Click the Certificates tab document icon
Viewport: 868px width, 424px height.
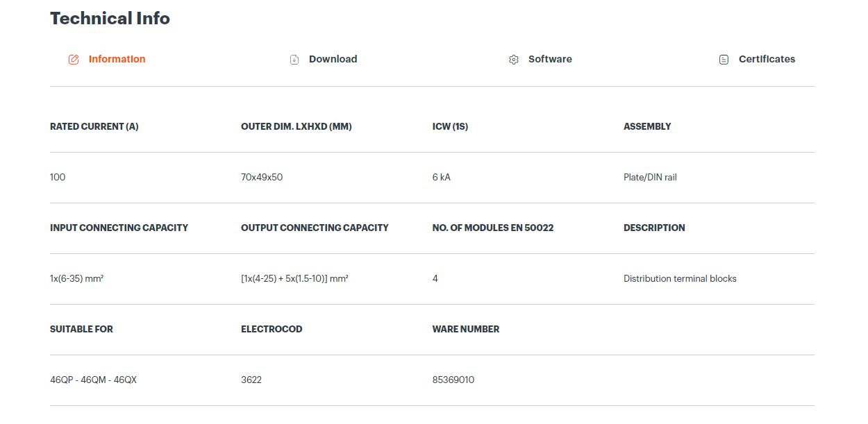pos(724,60)
